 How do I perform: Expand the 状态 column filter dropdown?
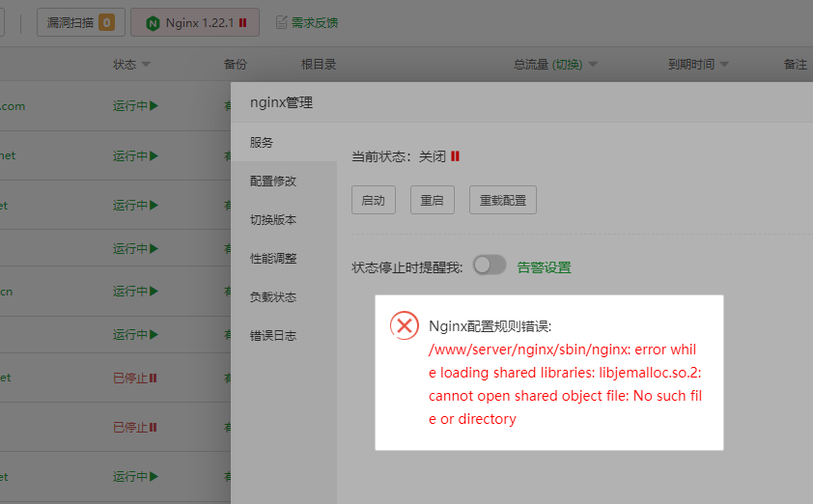coord(146,65)
